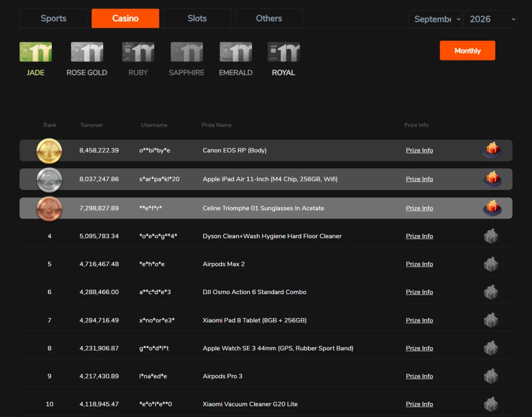Viewport: 532px width, 417px height.
Task: Click the Prize Name column header
Action: [x=217, y=125]
